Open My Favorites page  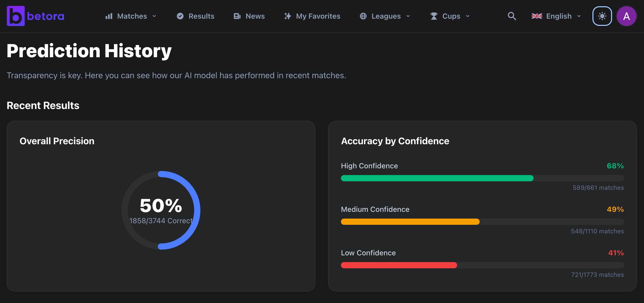coord(318,16)
